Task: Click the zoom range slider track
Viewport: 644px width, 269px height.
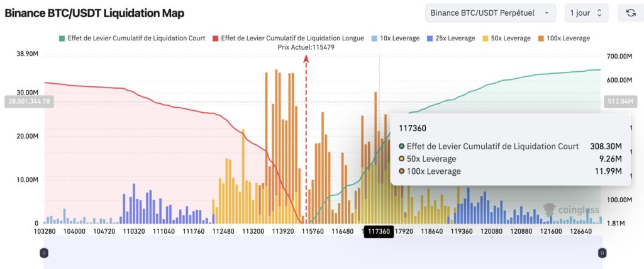Action: (x=323, y=253)
